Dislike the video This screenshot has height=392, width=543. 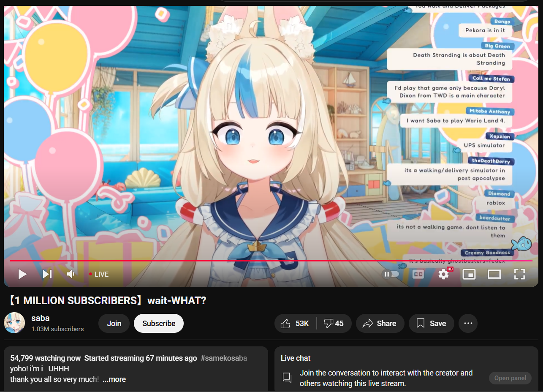[x=334, y=324]
